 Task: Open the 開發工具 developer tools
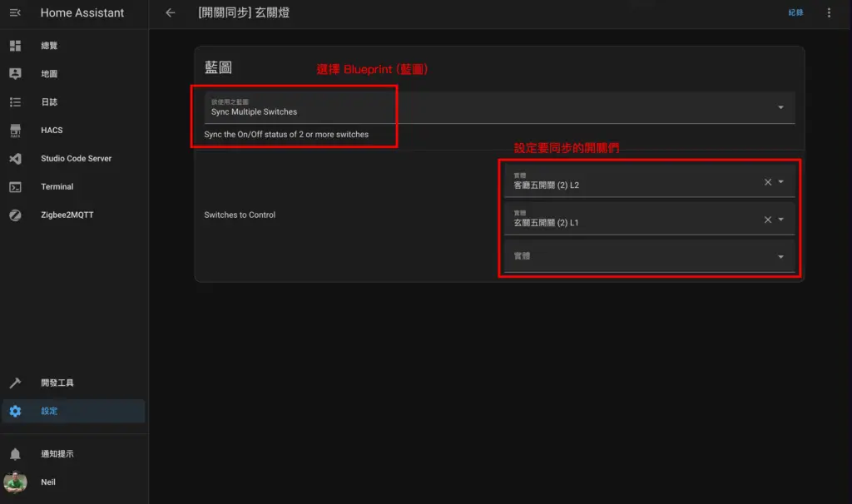[60, 383]
